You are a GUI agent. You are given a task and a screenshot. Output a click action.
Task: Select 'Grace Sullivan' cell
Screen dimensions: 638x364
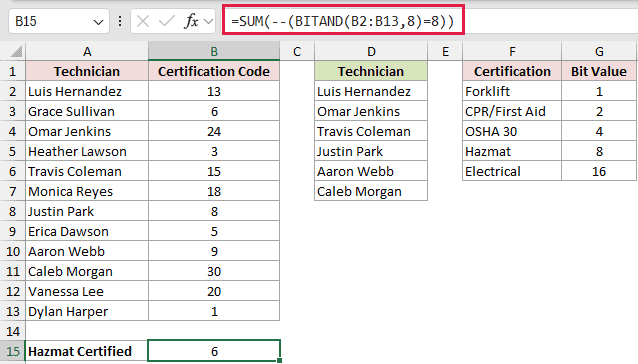click(87, 111)
